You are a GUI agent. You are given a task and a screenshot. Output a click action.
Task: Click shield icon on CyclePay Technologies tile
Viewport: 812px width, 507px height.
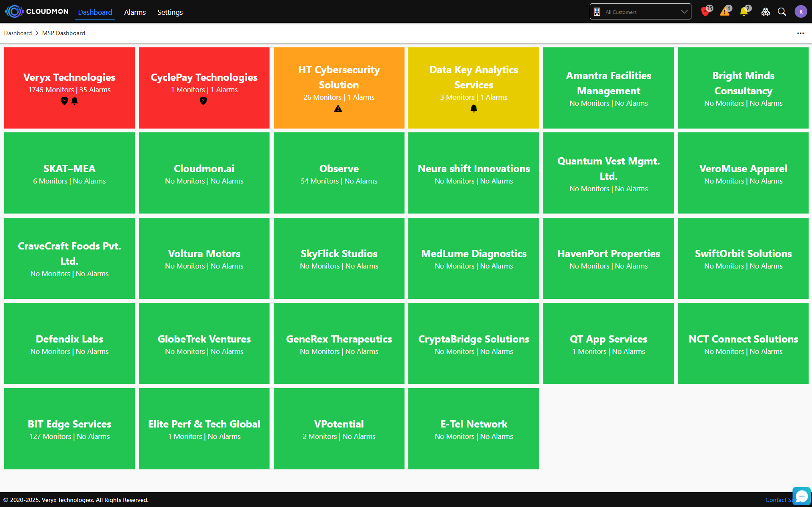pyautogui.click(x=204, y=101)
